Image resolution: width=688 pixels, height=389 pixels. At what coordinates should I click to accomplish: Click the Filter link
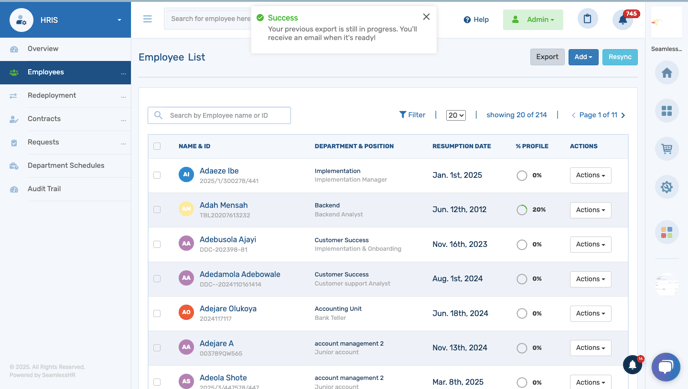pyautogui.click(x=412, y=115)
